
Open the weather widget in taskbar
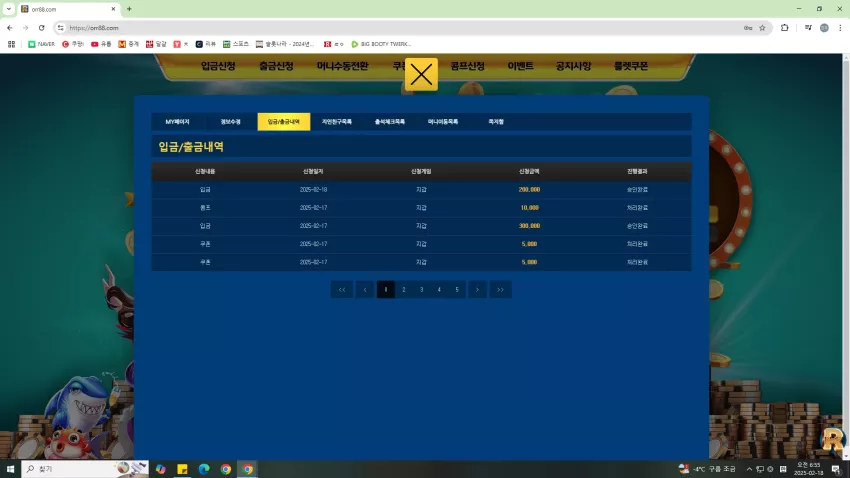tap(707, 469)
